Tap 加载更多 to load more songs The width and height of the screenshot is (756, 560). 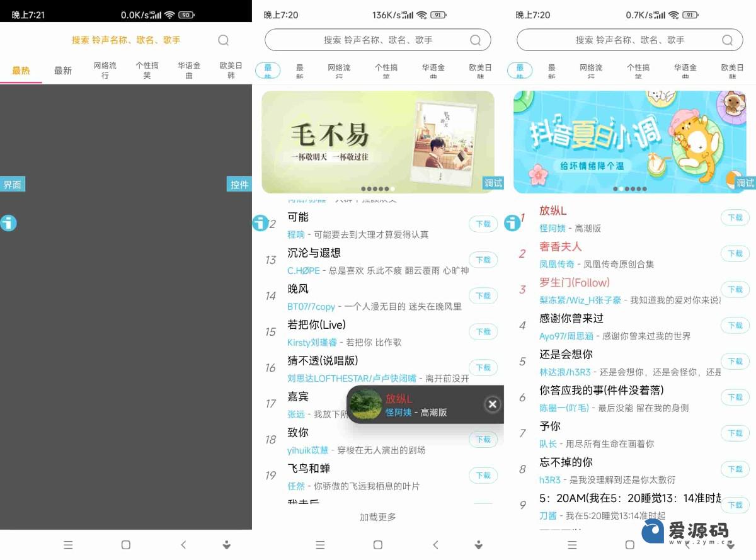[x=378, y=517]
